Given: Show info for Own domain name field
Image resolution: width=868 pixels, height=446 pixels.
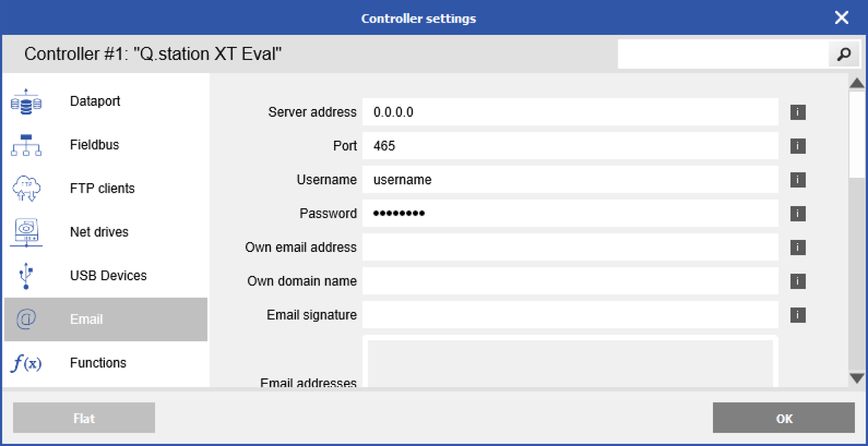Looking at the screenshot, I should click(x=797, y=281).
